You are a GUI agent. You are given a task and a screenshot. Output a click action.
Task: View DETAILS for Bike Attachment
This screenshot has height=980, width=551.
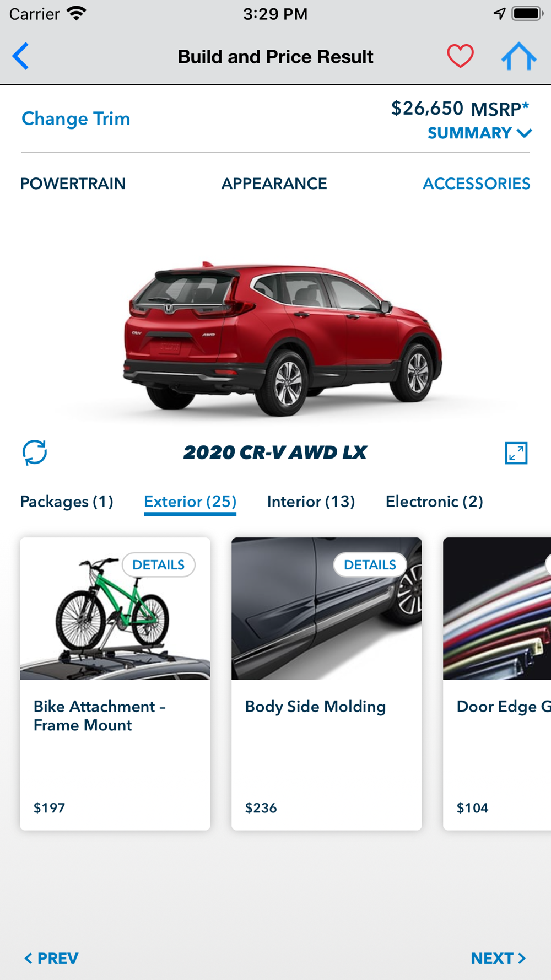[x=158, y=565]
